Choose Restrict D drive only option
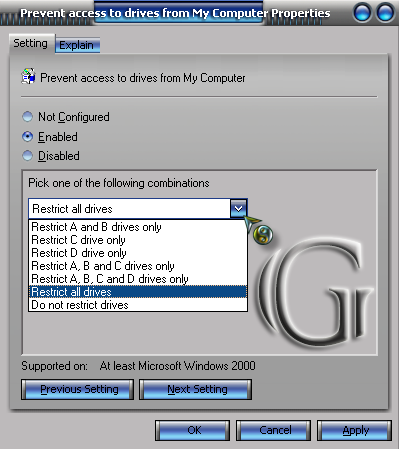Image resolution: width=399 pixels, height=449 pixels. click(x=138, y=253)
